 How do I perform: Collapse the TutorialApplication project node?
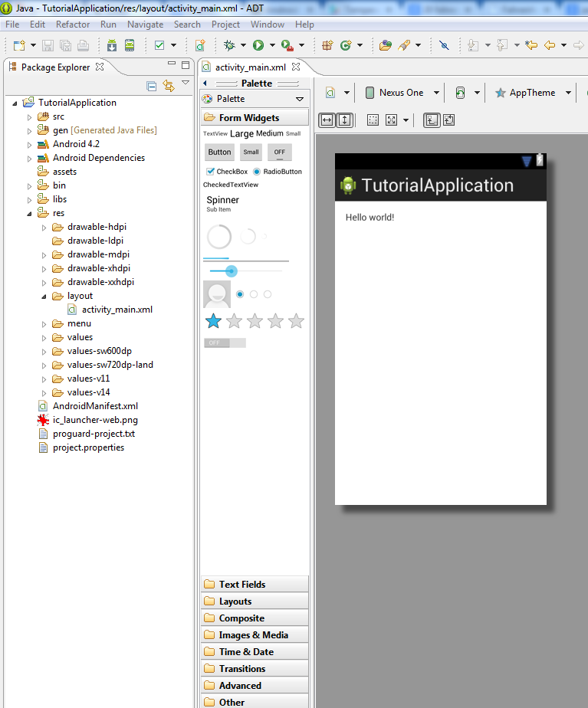pyautogui.click(x=15, y=103)
